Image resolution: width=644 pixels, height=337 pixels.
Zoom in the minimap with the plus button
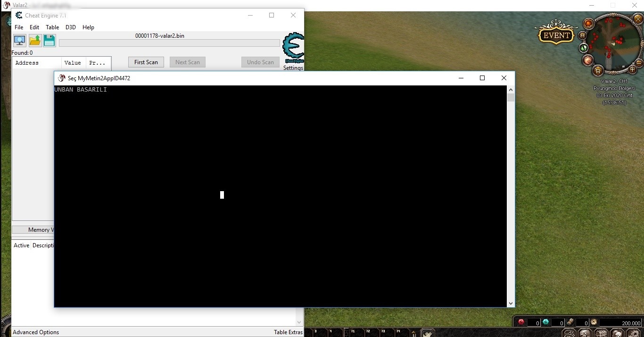(632, 70)
